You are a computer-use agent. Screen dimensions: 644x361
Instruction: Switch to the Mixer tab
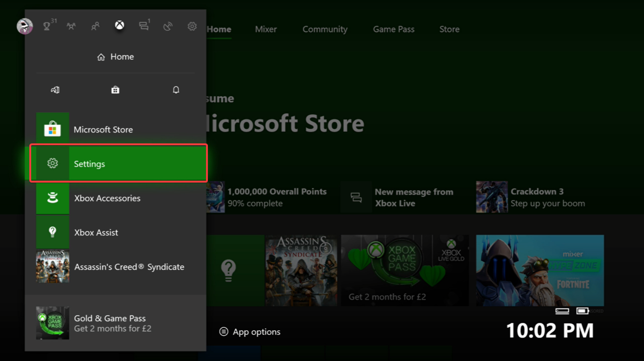[266, 29]
